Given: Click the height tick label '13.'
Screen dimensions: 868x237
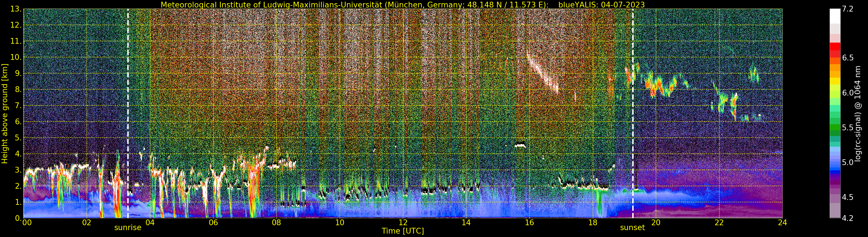Looking at the screenshot, I should pos(16,9).
